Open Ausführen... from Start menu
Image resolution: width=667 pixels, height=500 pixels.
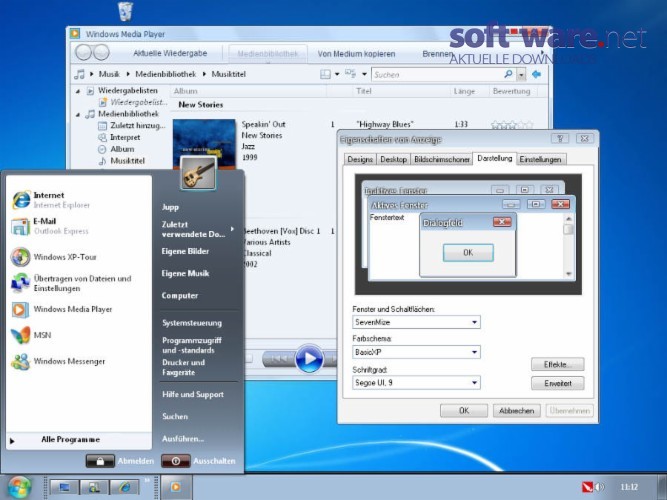[183, 439]
